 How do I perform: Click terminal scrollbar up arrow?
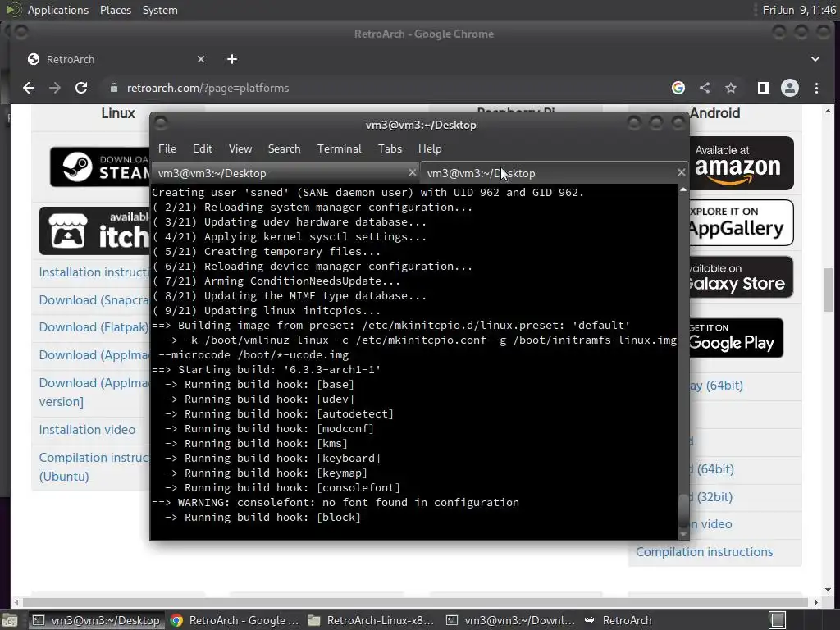click(683, 189)
